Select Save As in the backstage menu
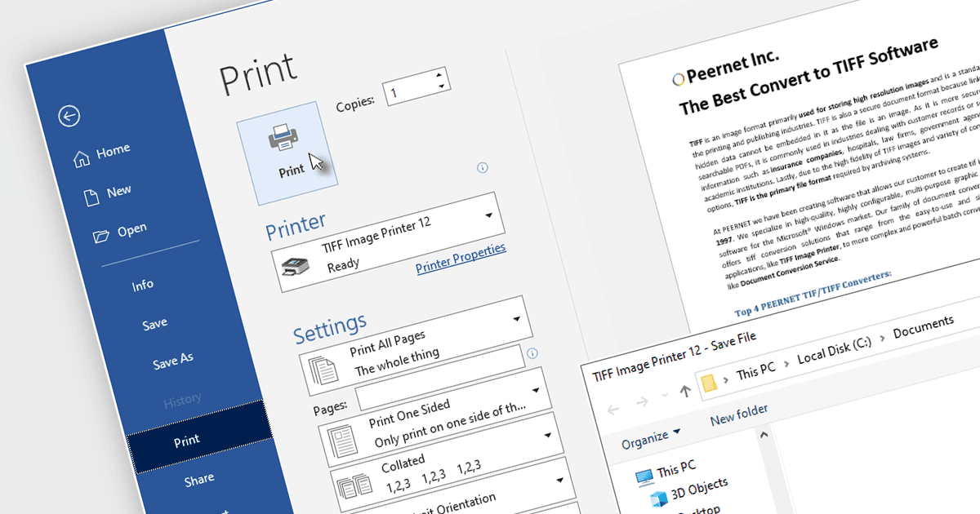The height and width of the screenshot is (514, 980). point(173,362)
